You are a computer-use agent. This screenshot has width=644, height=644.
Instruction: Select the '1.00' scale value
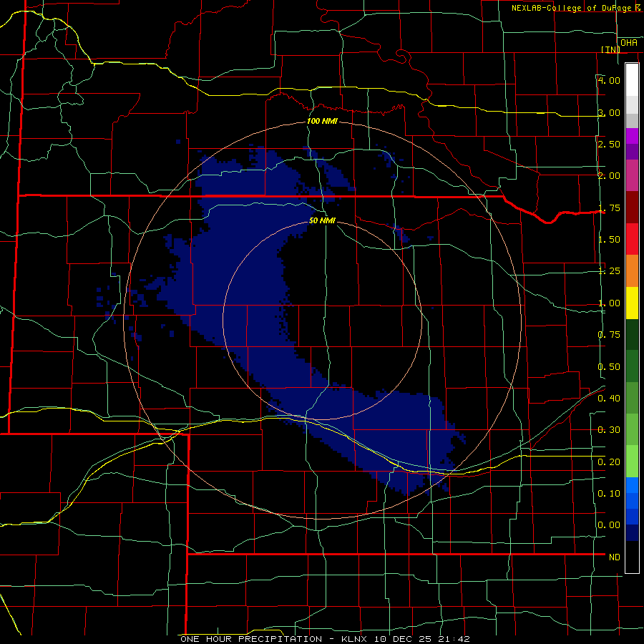[609, 303]
